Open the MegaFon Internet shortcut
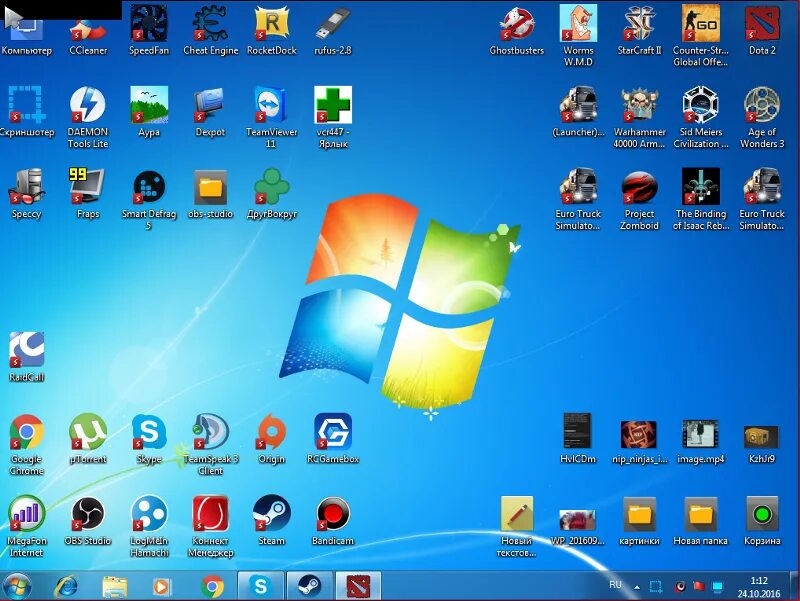 click(x=27, y=525)
